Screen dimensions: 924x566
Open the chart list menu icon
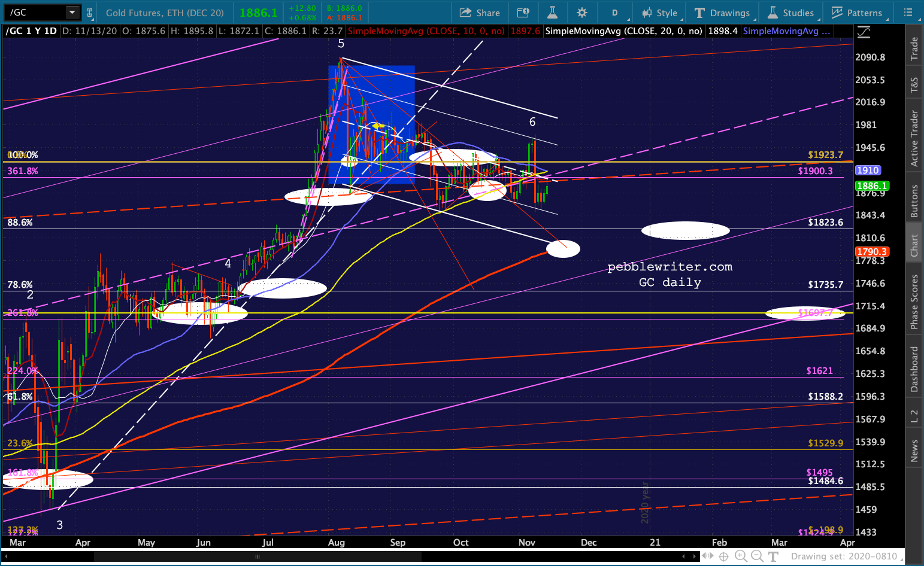click(908, 13)
